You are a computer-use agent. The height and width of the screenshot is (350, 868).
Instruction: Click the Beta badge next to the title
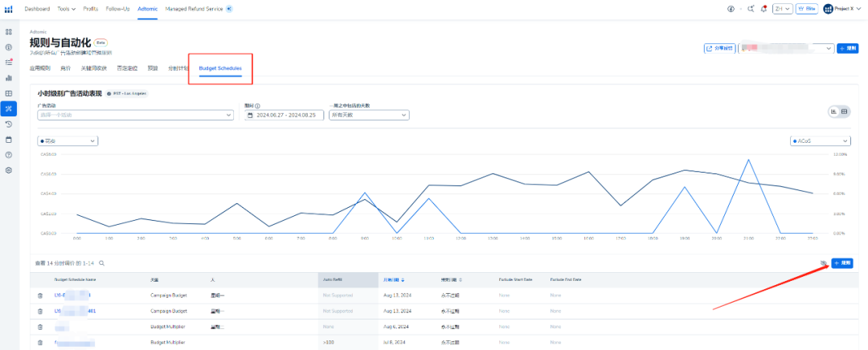tap(100, 42)
